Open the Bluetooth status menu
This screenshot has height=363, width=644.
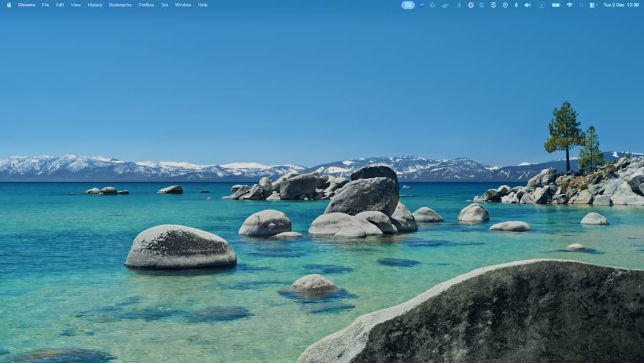coord(516,5)
